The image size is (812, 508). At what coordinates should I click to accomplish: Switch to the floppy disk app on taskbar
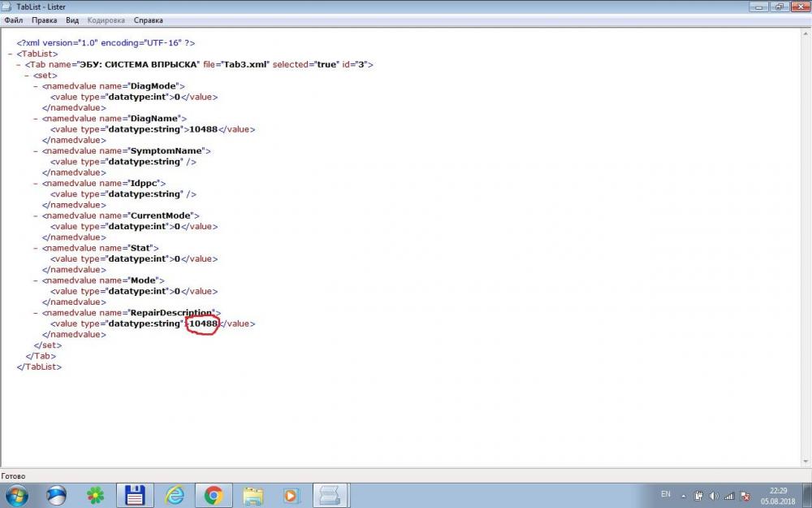tap(135, 496)
